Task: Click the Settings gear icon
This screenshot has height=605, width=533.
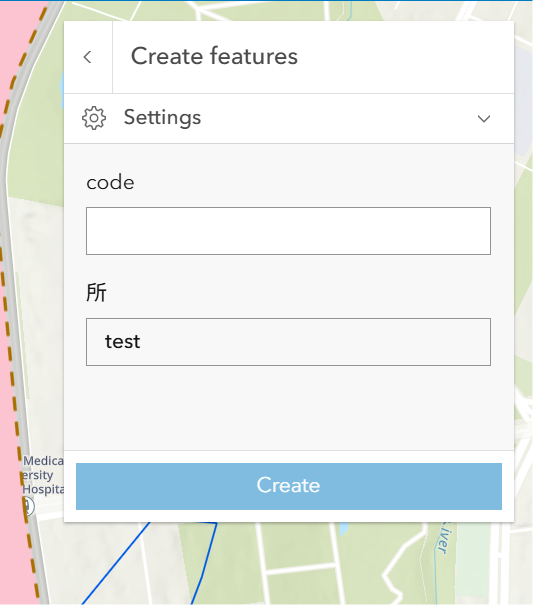Action: click(x=94, y=118)
